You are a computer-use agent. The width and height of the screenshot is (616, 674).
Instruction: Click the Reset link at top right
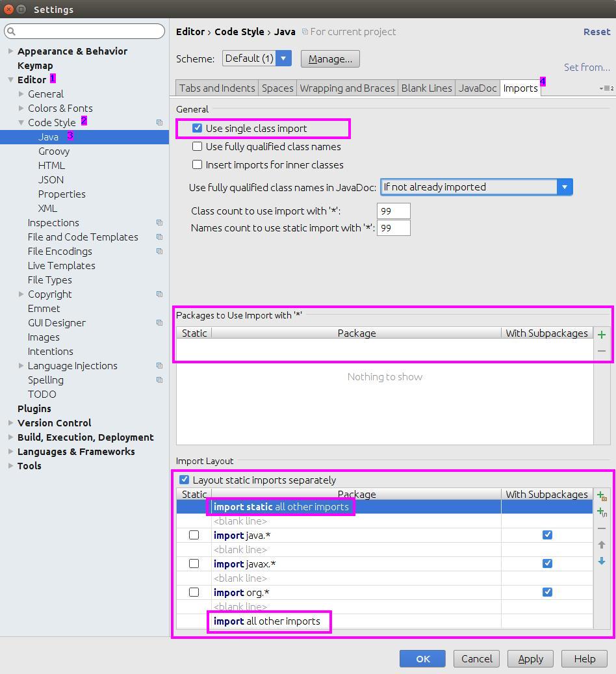[x=597, y=31]
